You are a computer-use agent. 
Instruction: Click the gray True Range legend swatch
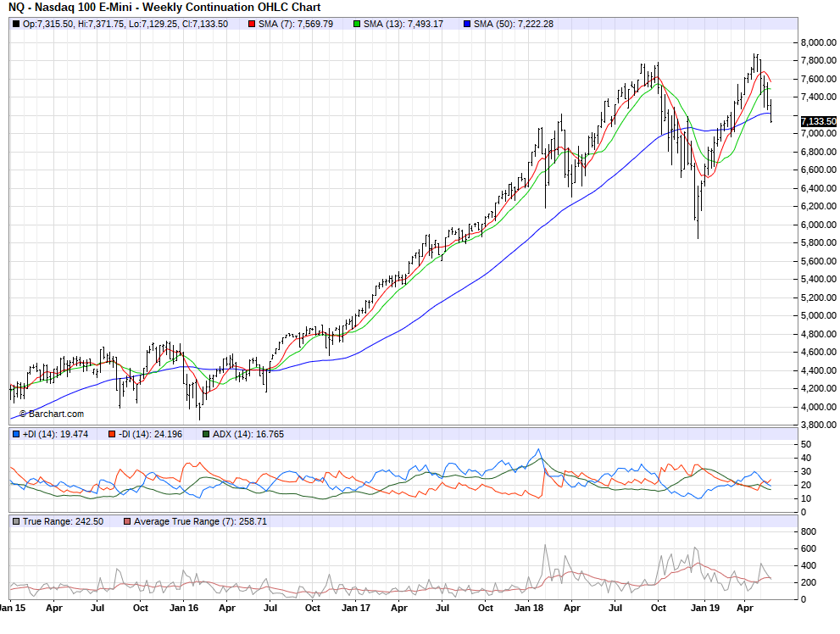click(x=16, y=521)
